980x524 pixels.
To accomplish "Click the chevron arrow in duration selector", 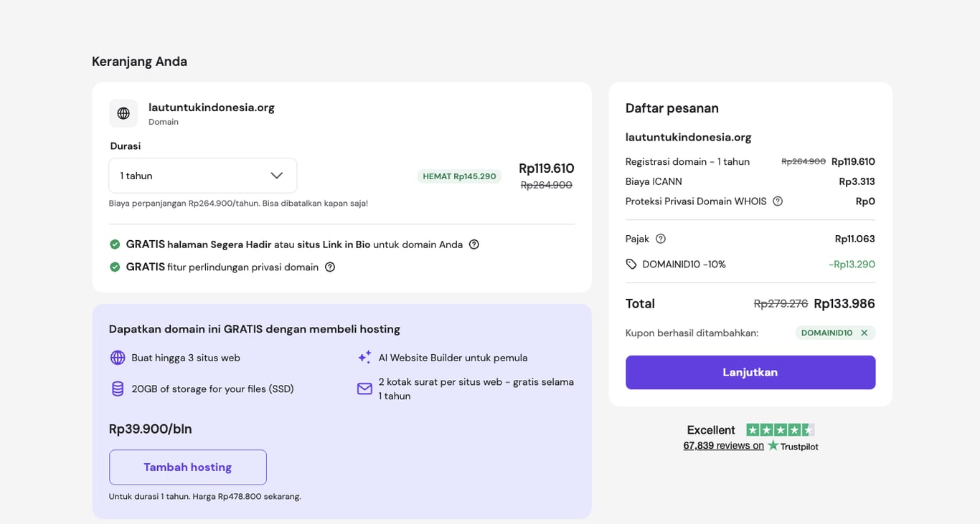I will click(x=277, y=176).
